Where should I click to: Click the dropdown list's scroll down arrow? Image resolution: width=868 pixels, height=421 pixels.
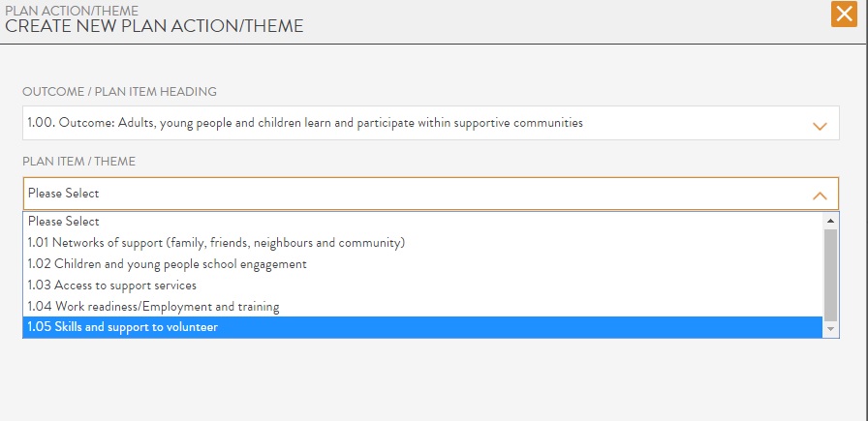click(830, 329)
